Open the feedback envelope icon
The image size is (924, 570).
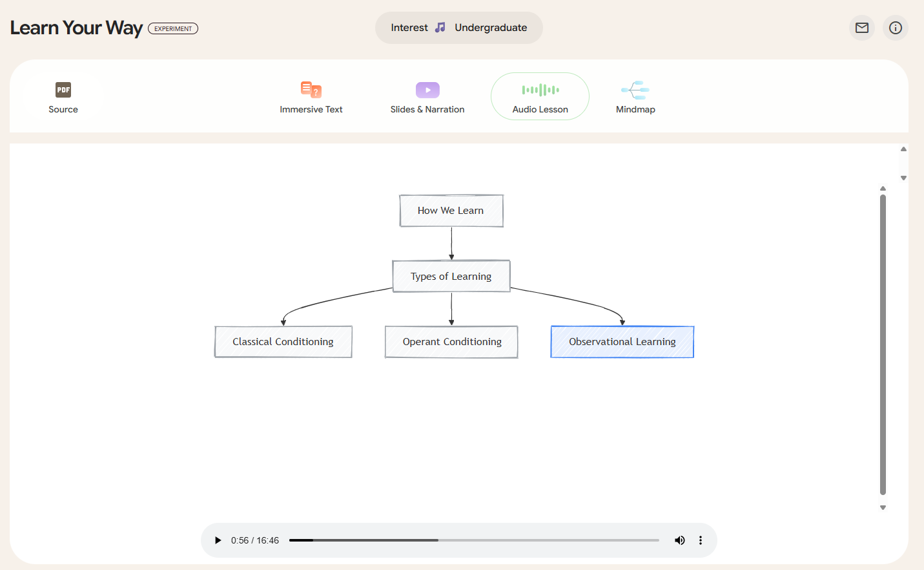tap(861, 28)
